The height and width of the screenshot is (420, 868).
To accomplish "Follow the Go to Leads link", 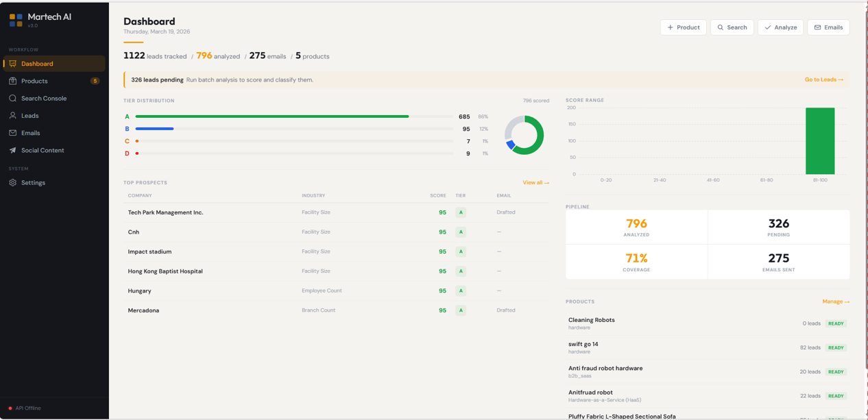I will click(824, 79).
